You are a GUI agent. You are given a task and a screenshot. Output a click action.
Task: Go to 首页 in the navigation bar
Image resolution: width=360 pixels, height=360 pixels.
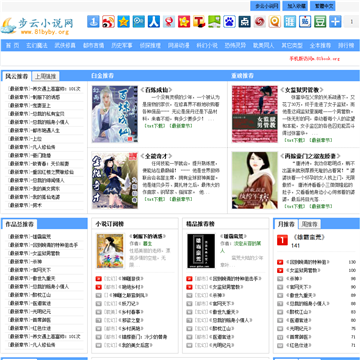click(x=13, y=45)
